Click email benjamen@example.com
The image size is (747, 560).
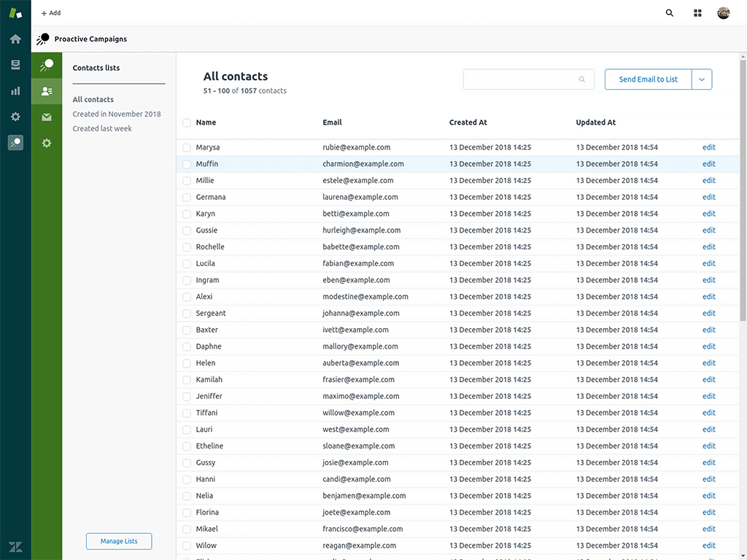[364, 496]
